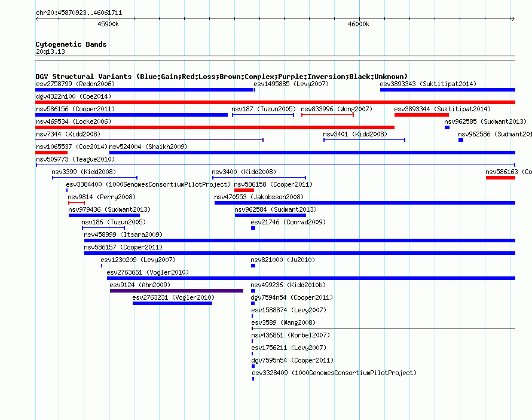Screen dimensions: 532x420
Task: Open nsv586157 (Cooper2011) label
Action: click(123, 247)
